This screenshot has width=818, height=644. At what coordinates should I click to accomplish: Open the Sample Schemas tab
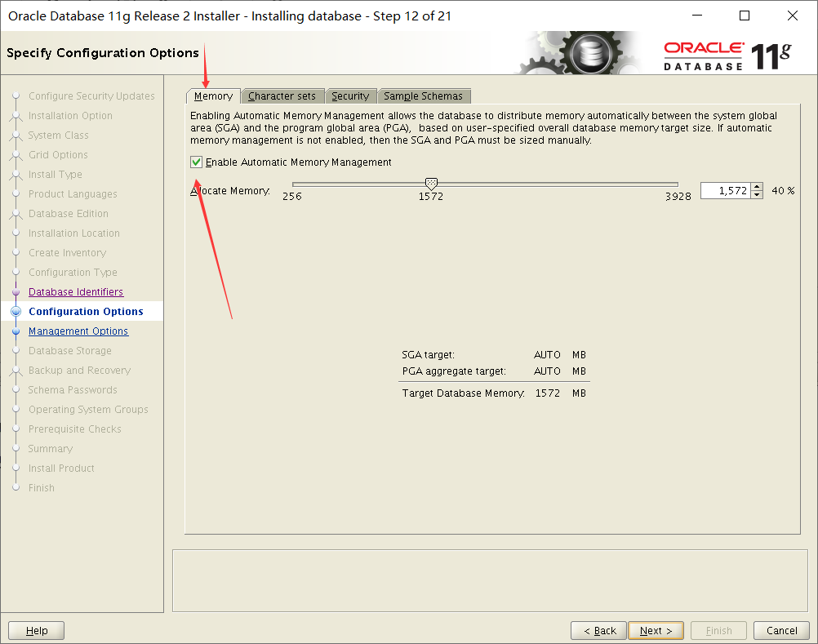(424, 96)
